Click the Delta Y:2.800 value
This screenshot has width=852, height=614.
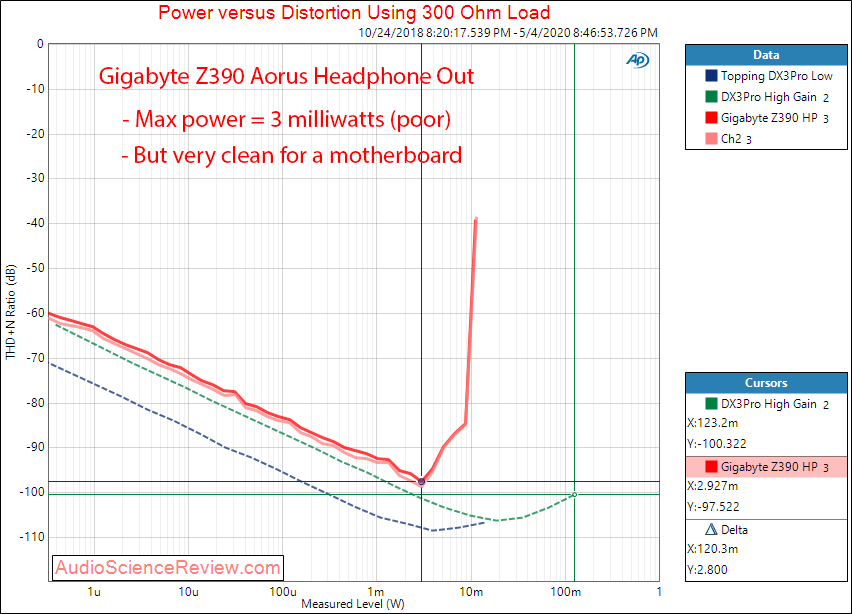pyautogui.click(x=707, y=569)
